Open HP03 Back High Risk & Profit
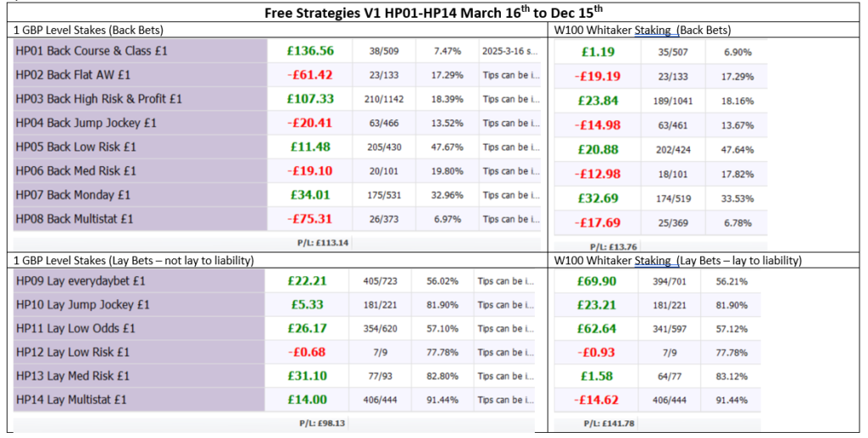The image size is (868, 438). tap(98, 99)
